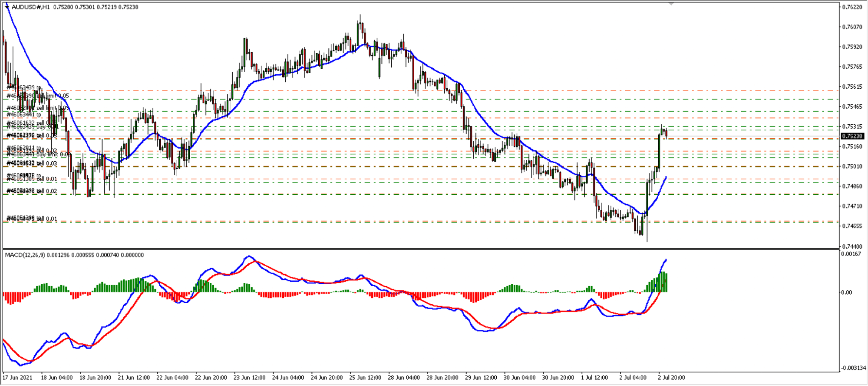The width and height of the screenshot is (868, 386).
Task: Click the 2 Jul 20:00 time label
Action: [x=672, y=377]
